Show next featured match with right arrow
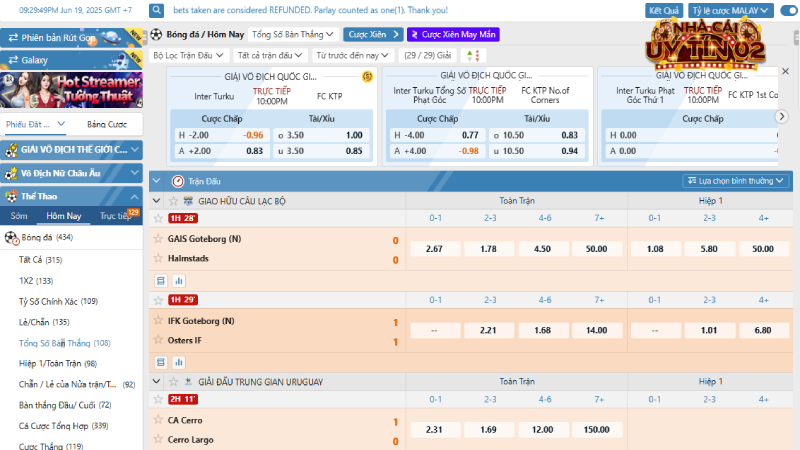 pyautogui.click(x=783, y=116)
